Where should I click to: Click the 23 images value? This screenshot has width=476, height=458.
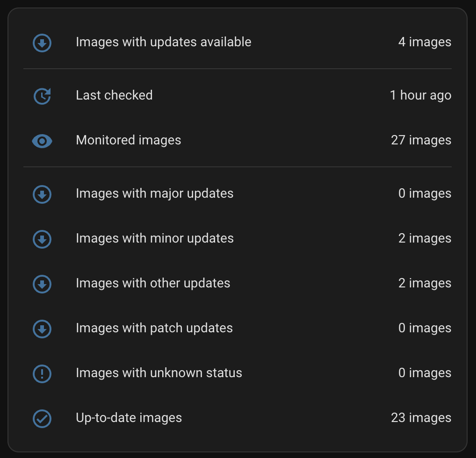pyautogui.click(x=421, y=418)
